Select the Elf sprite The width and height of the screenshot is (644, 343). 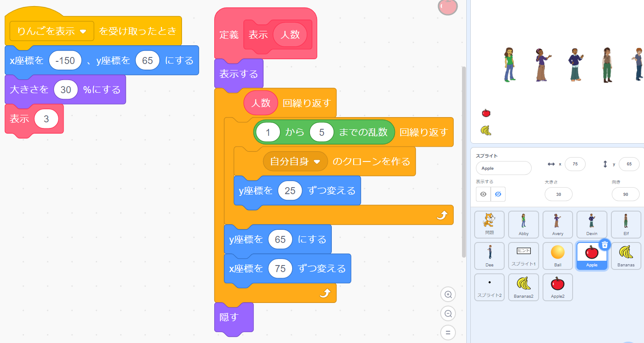pyautogui.click(x=626, y=225)
